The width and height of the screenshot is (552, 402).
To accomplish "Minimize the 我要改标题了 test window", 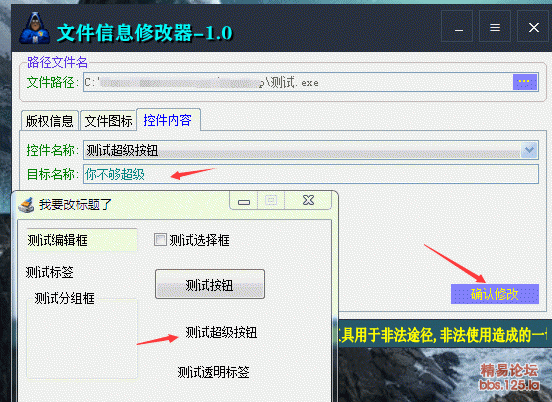I will click(244, 201).
